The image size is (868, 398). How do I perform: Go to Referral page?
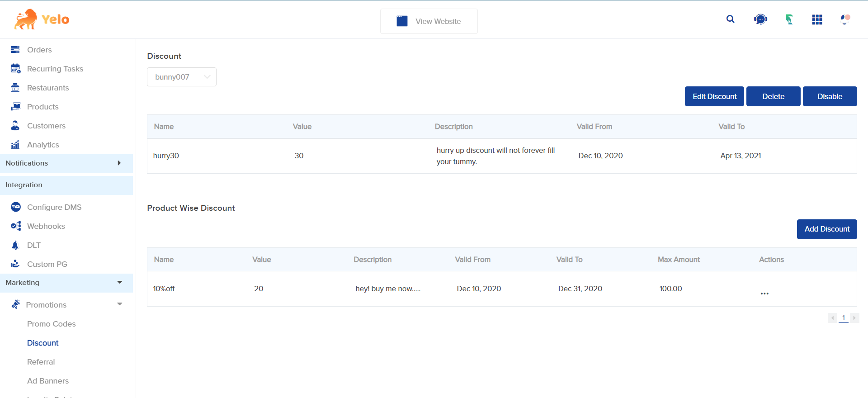click(41, 362)
